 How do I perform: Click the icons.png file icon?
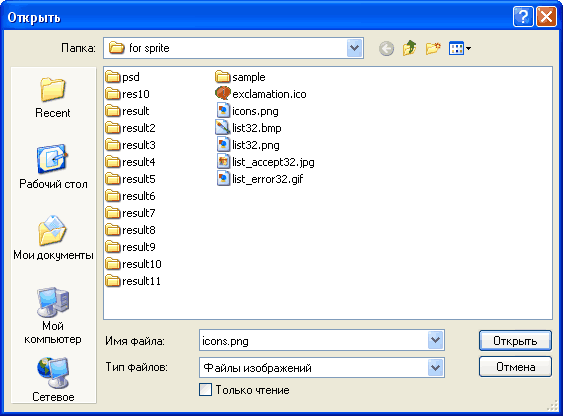pos(223,111)
